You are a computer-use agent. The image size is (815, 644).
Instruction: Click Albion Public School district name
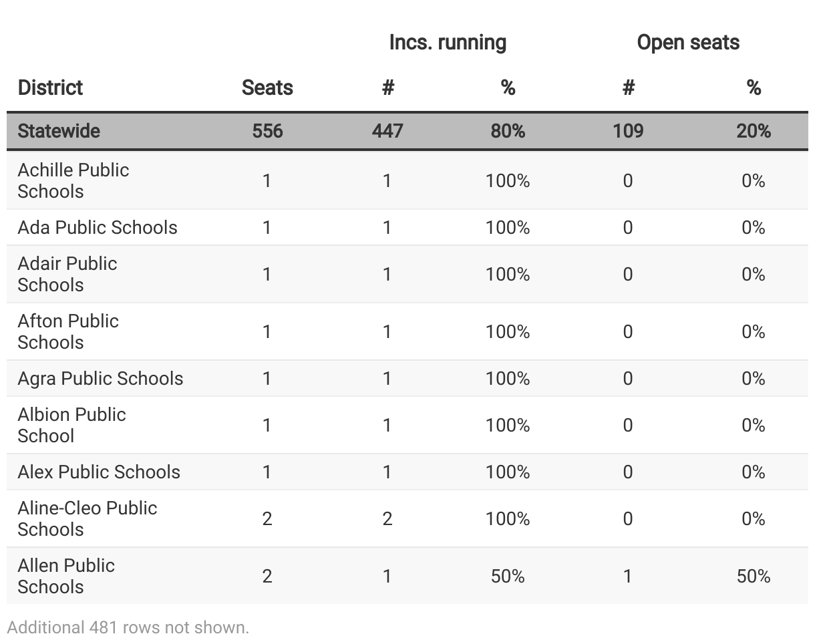pyautogui.click(x=72, y=425)
